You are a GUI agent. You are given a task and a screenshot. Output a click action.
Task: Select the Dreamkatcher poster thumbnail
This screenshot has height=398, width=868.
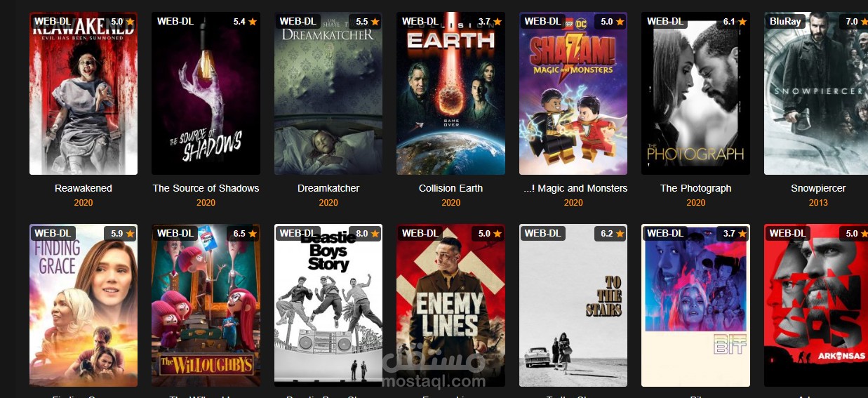click(328, 93)
